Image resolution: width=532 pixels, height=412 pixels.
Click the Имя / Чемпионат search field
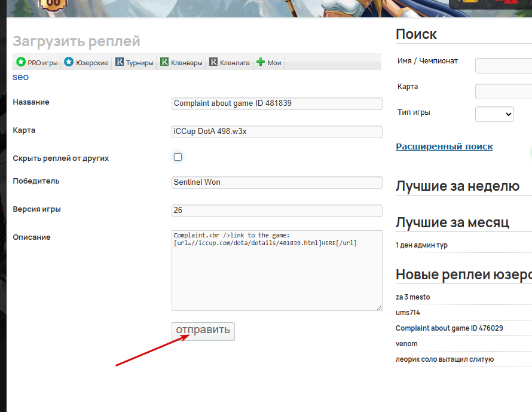click(x=503, y=66)
